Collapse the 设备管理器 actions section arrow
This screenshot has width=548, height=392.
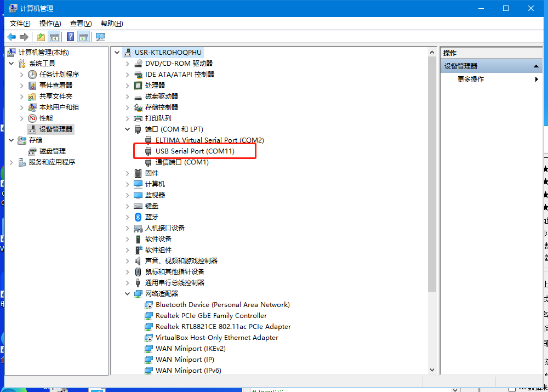(536, 66)
